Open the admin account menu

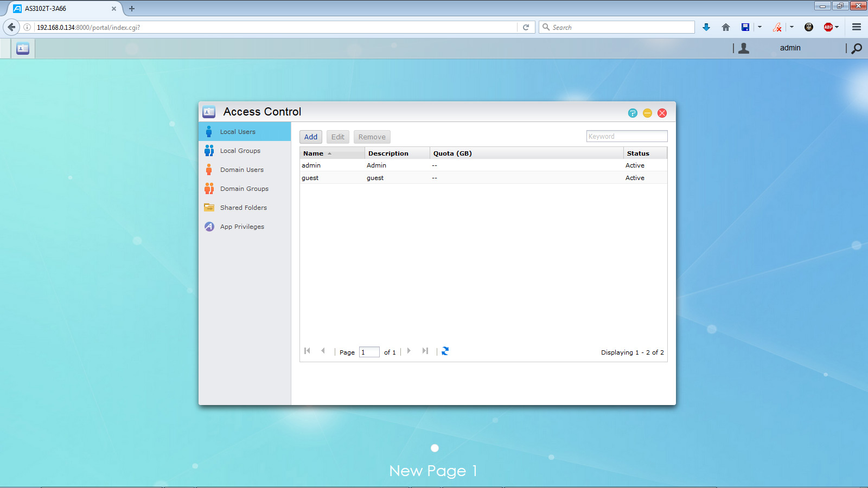pos(790,48)
